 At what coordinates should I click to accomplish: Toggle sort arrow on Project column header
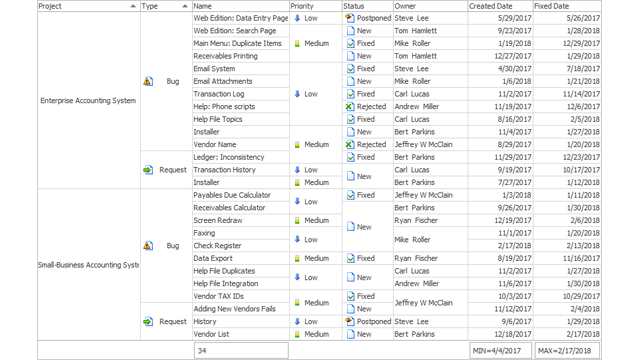(x=133, y=6)
